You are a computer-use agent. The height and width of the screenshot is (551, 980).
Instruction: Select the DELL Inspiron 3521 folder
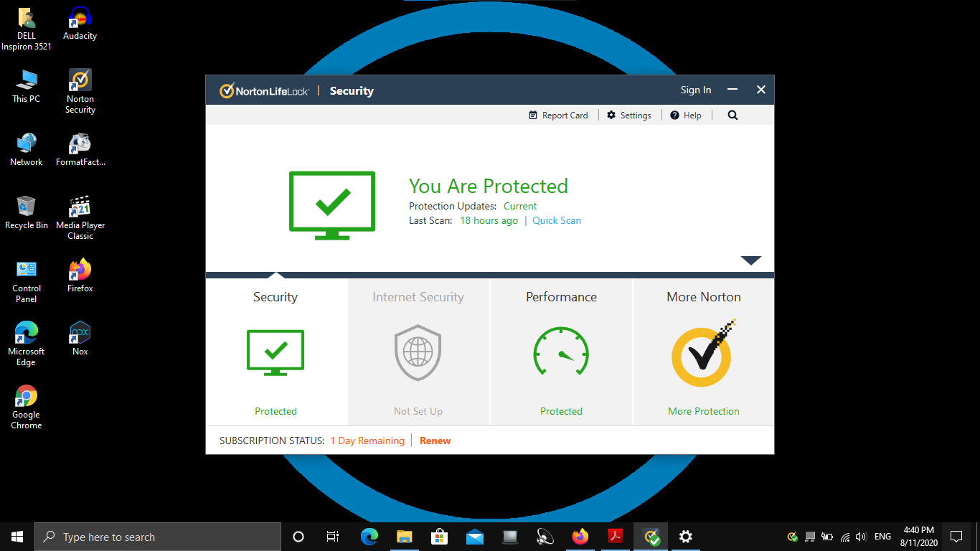click(27, 29)
